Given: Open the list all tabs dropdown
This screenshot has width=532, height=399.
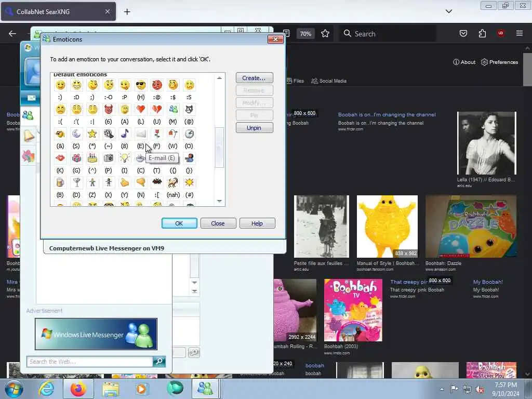Looking at the screenshot, I should coord(448,11).
